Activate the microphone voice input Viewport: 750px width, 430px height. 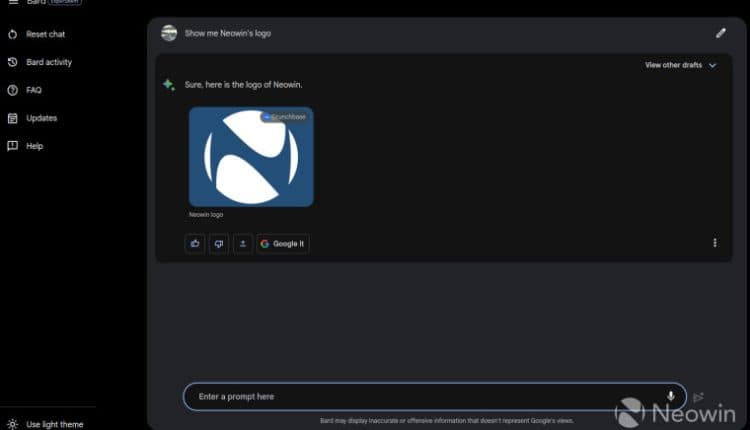[x=671, y=396]
